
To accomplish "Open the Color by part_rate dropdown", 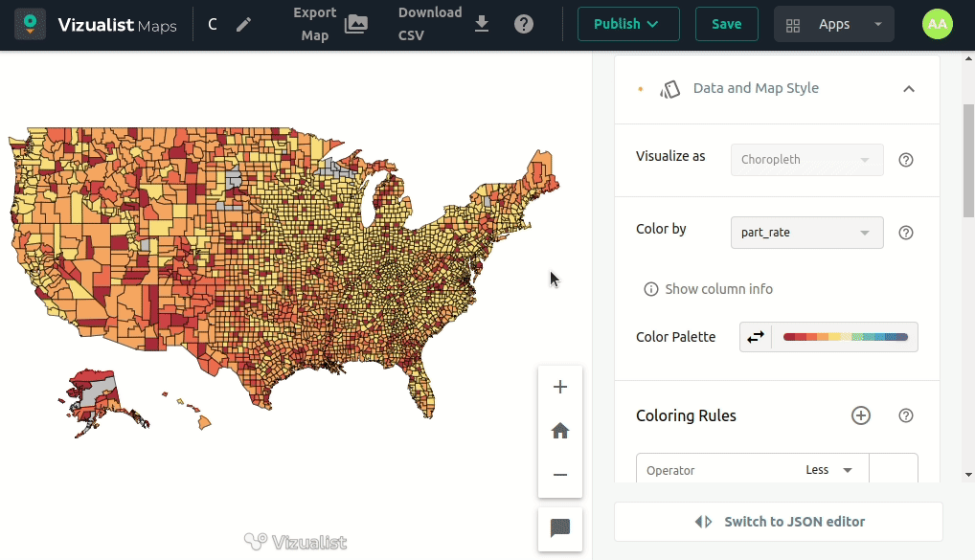I will tap(806, 233).
